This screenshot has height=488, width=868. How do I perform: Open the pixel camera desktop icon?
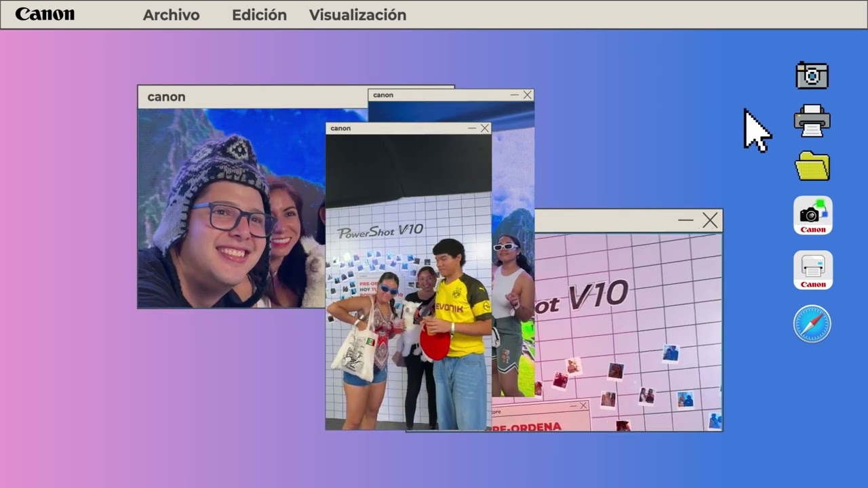(812, 75)
